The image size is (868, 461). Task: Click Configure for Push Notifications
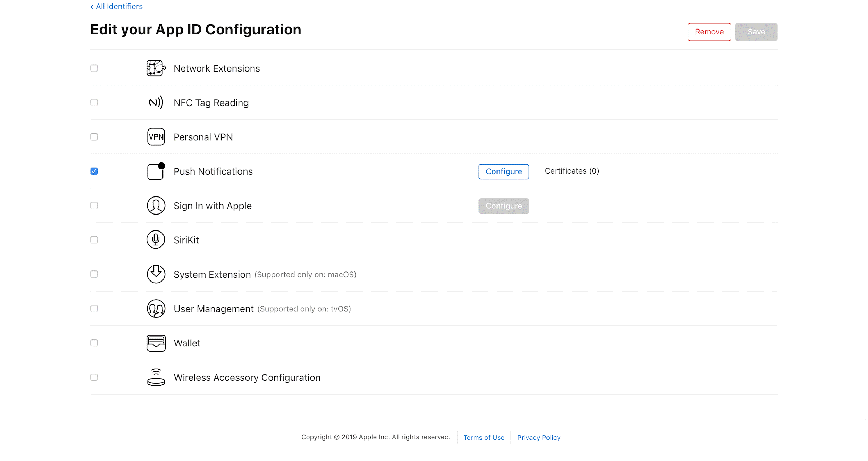pos(503,171)
